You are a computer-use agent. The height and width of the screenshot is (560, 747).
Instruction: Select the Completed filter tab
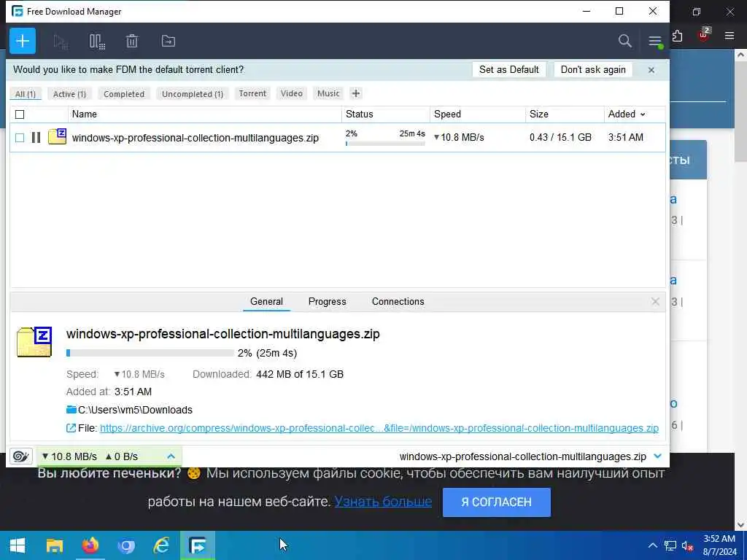coord(124,94)
